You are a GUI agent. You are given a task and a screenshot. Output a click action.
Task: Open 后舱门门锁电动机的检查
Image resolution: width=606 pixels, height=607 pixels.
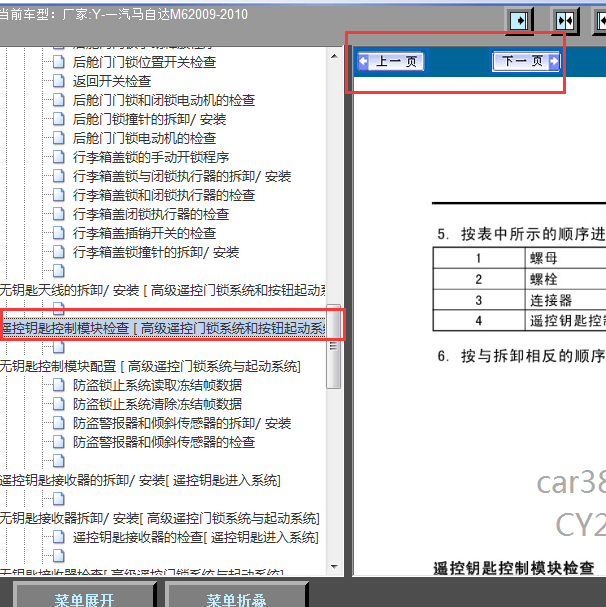click(144, 138)
